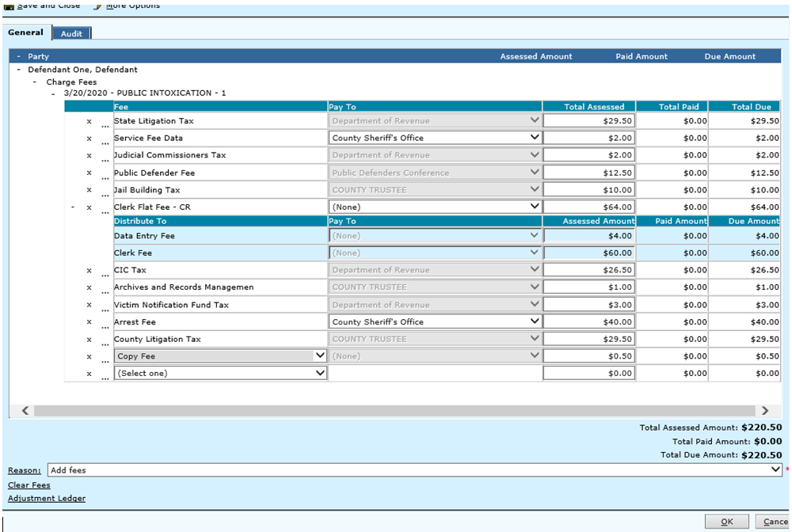Open ellipsis options for Public Defender Fee
This screenshot has width=792, height=532.
click(105, 175)
